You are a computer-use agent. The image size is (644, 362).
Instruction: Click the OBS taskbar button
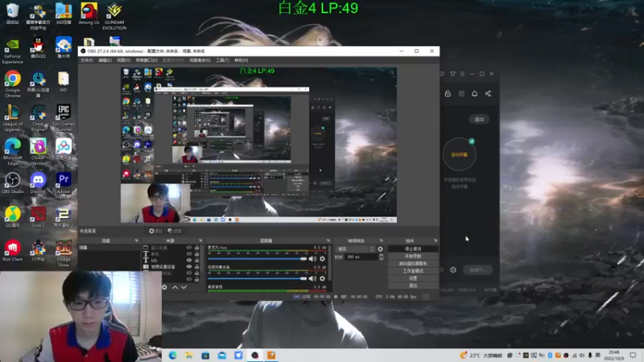tap(254, 356)
